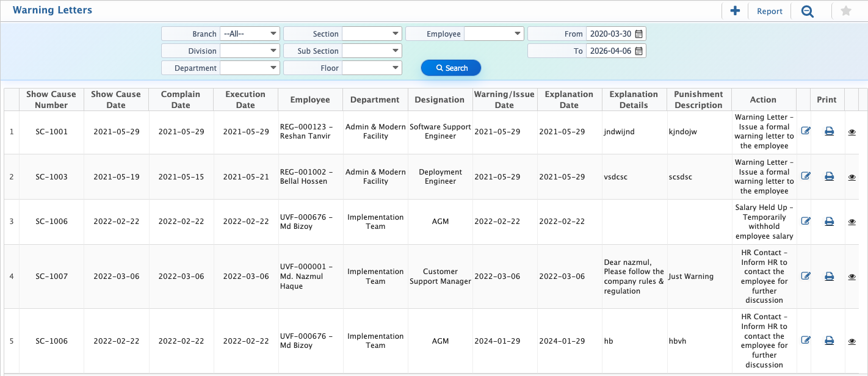Edit the Salary Held Up record row
The image size is (868, 376).
[x=805, y=222]
